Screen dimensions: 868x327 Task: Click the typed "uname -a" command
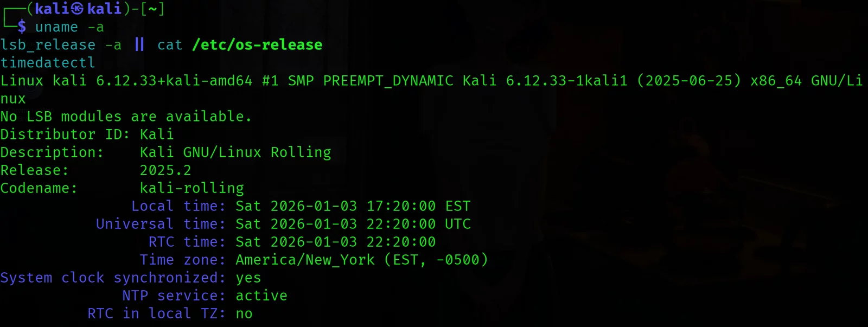point(69,27)
